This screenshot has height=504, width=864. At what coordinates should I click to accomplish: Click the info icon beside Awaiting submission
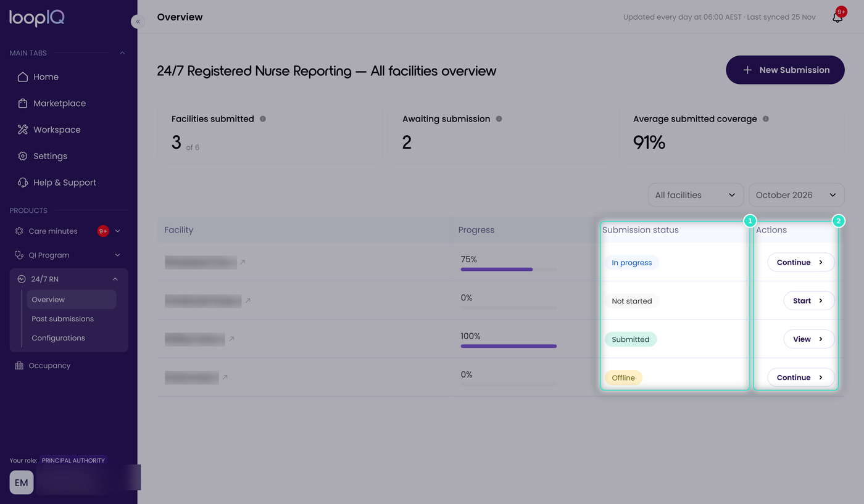[x=499, y=119]
